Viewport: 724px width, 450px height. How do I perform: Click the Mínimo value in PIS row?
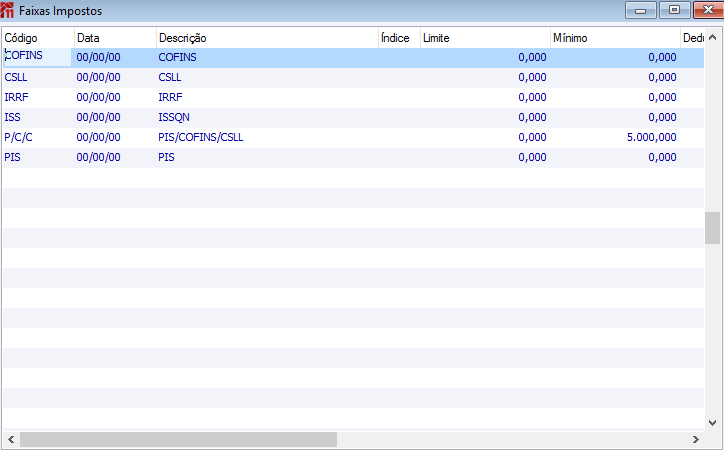(663, 157)
